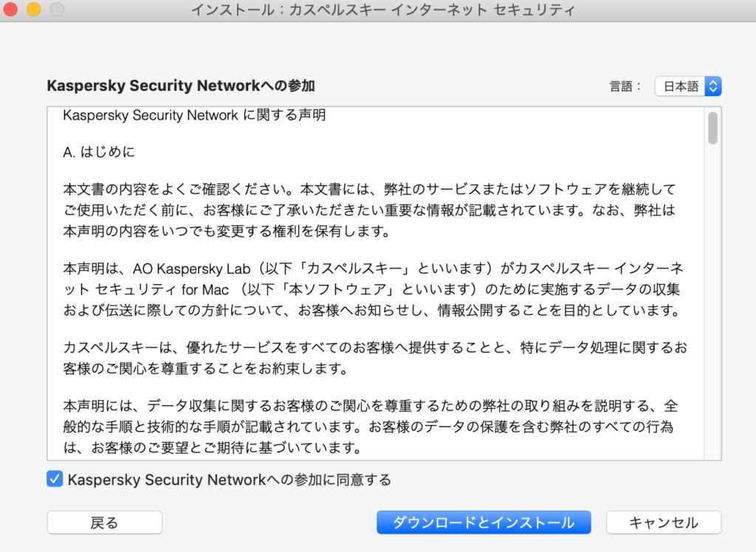Cancel installation with キャンセル button

(664, 522)
